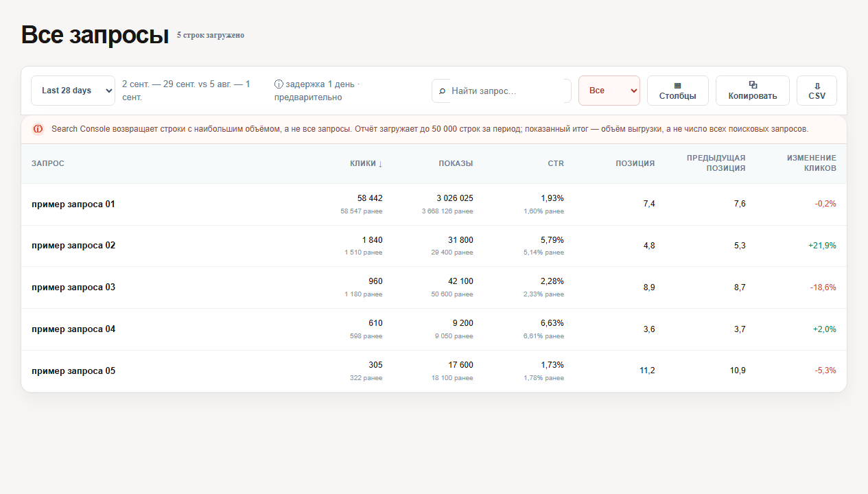The height and width of the screenshot is (494, 868).
Task: Open query 'пример запроса 01'
Action: [73, 204]
